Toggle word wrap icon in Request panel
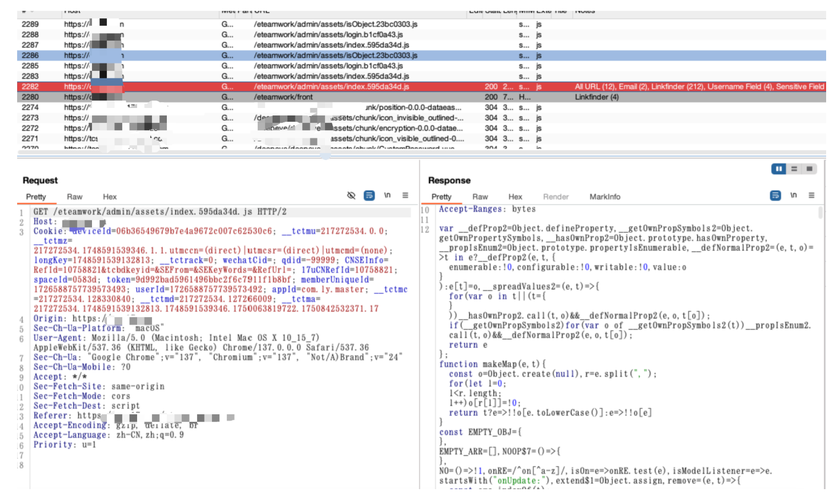This screenshot has height=504, width=833. coord(369,195)
